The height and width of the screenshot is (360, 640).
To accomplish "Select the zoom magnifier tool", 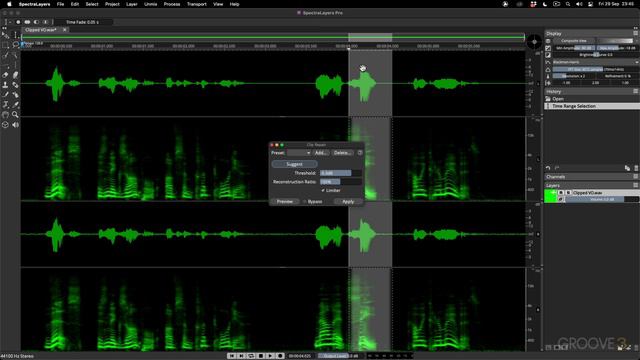I will 15,115.
